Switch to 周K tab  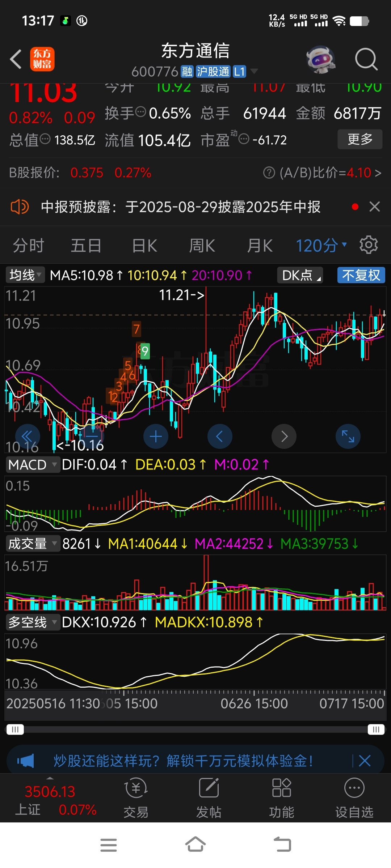click(202, 246)
